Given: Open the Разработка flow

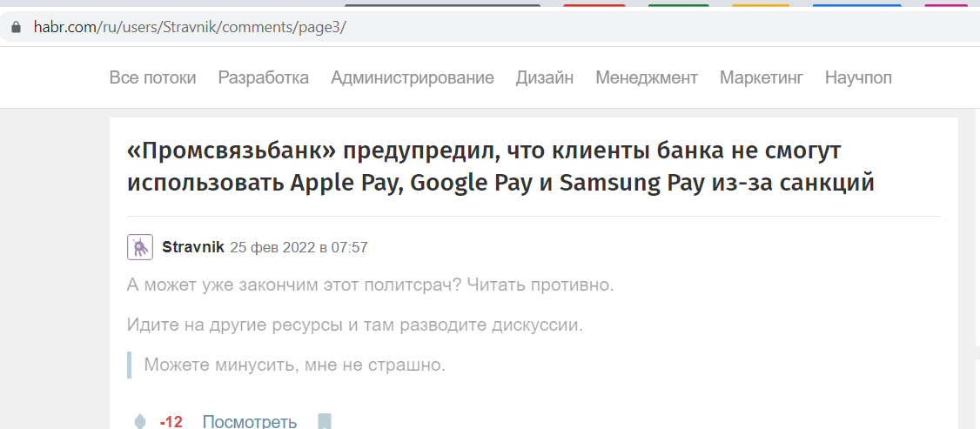Looking at the screenshot, I should [x=263, y=78].
